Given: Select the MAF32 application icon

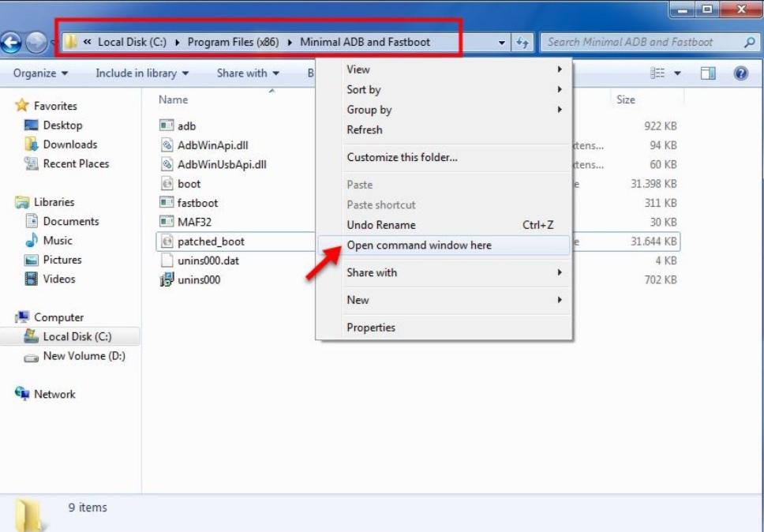Looking at the screenshot, I should (x=167, y=222).
